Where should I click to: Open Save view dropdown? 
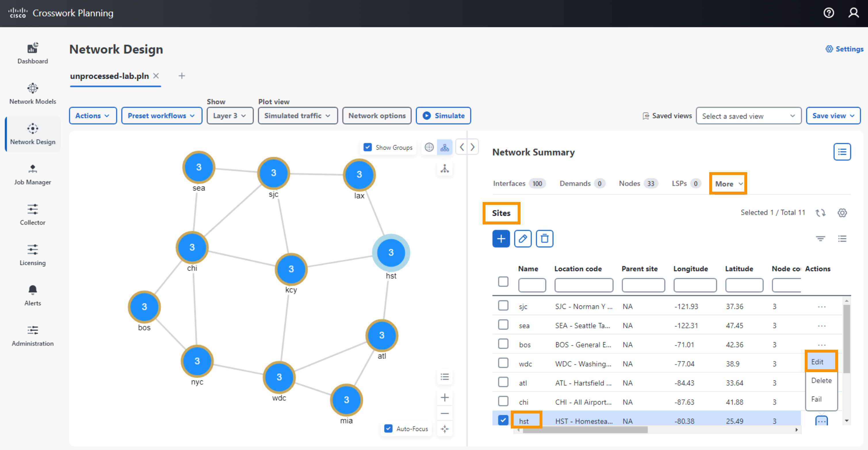pyautogui.click(x=833, y=116)
